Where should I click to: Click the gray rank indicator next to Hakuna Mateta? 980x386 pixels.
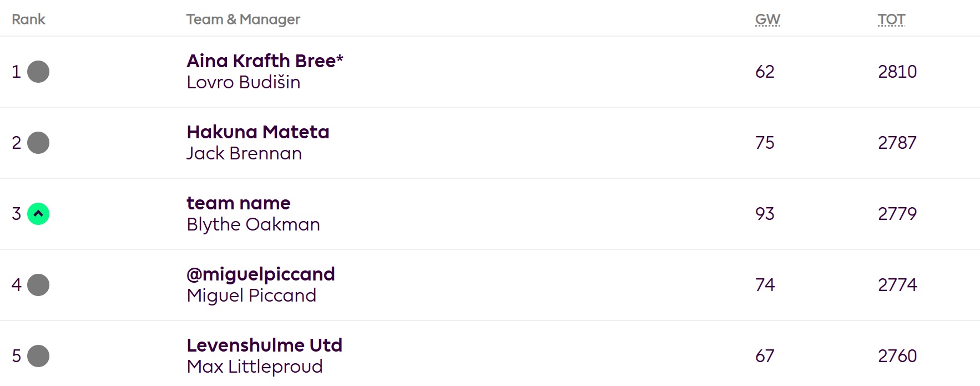[x=37, y=143]
